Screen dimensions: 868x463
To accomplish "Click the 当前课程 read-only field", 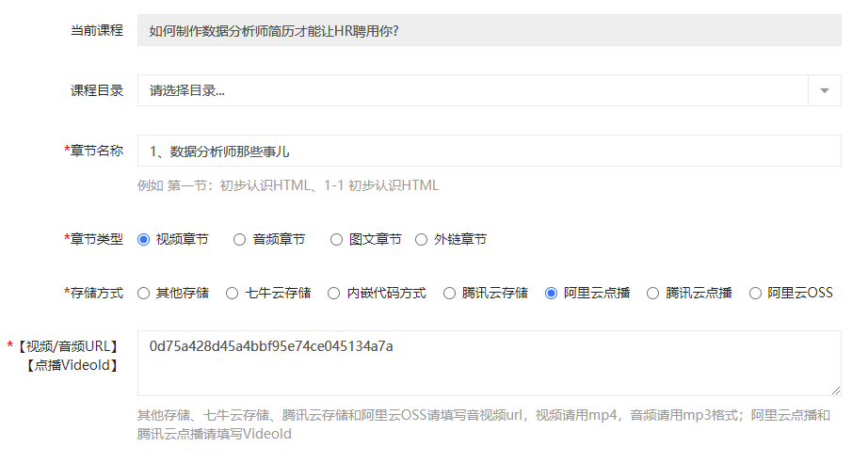I will (490, 30).
